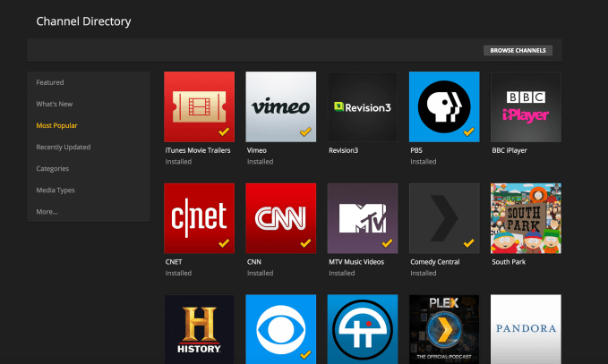Screen dimensions: 608x364
Task: Select Most Popular in the sidebar
Action: (89, 125)
